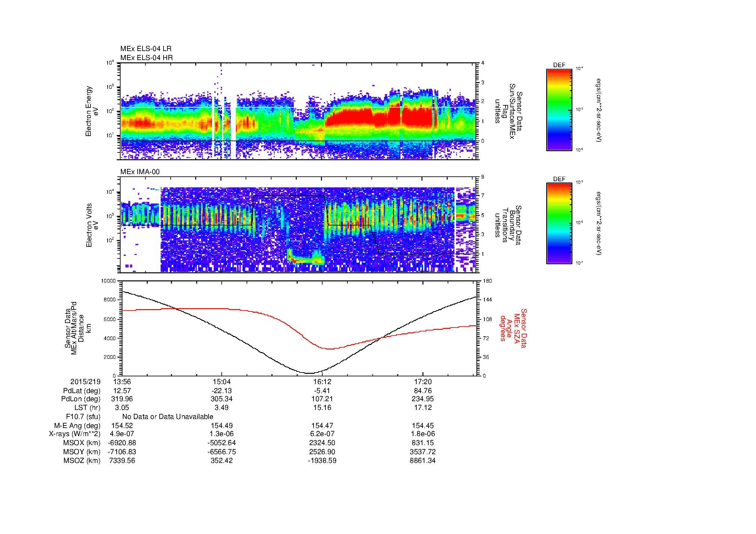This screenshot has width=756, height=534.
Task: Click the 'Electron Energy eV' axis label
Action: point(92,111)
